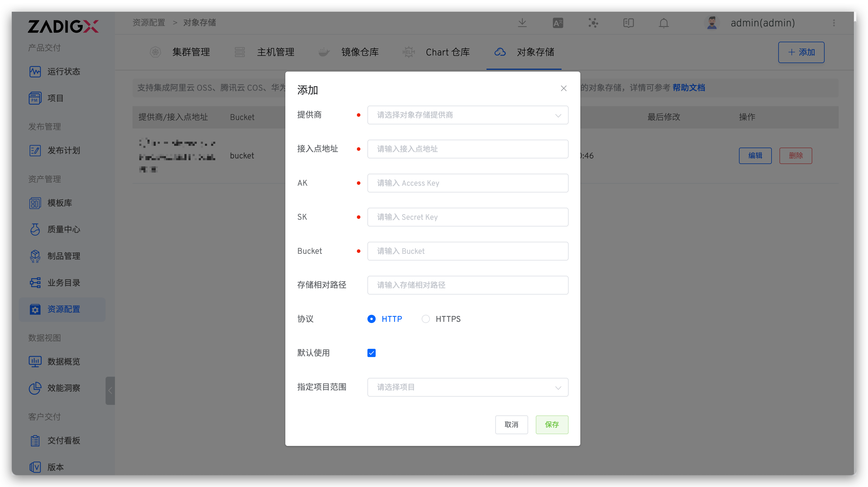Screen dimensions: 868x487
Task: Open the 提供商 provider dropdown
Action: coord(467,115)
